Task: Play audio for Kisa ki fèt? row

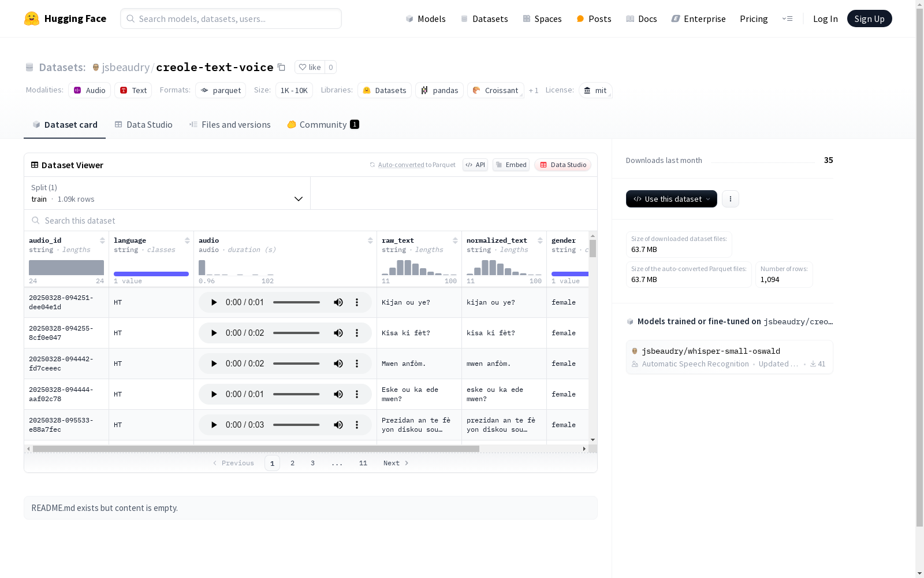Action: tap(214, 333)
